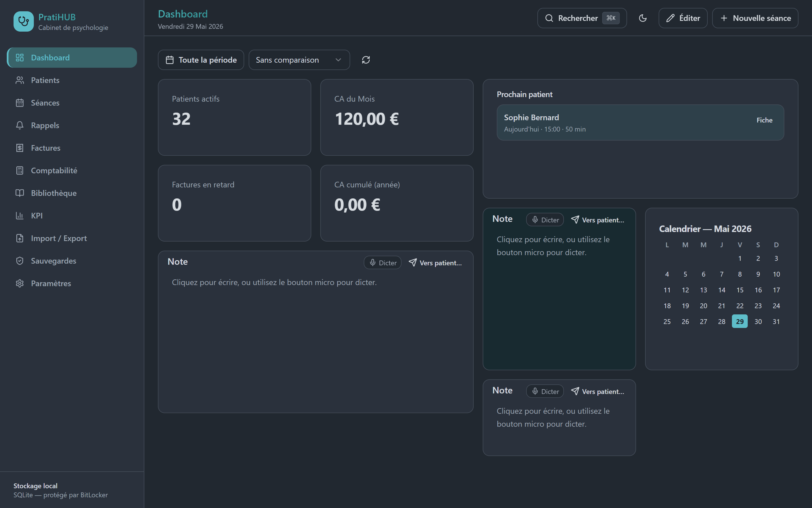Toggle dark mode with the moon icon
The image size is (812, 508).
pyautogui.click(x=643, y=18)
